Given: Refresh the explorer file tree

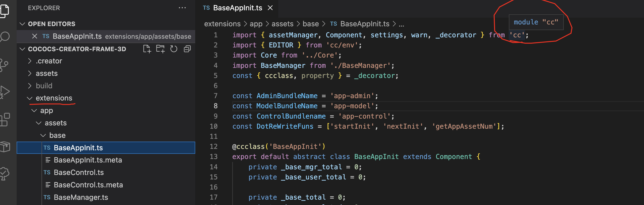Looking at the screenshot, I should [x=174, y=49].
